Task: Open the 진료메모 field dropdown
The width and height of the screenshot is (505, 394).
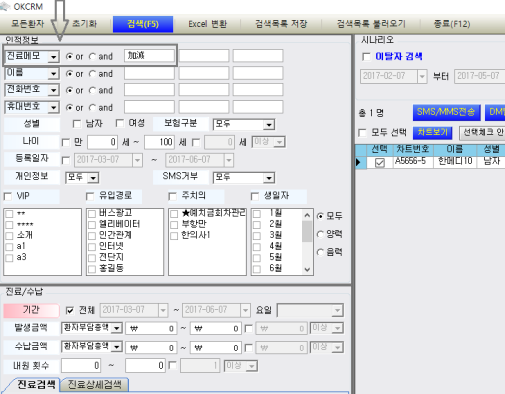Action: tap(53, 57)
